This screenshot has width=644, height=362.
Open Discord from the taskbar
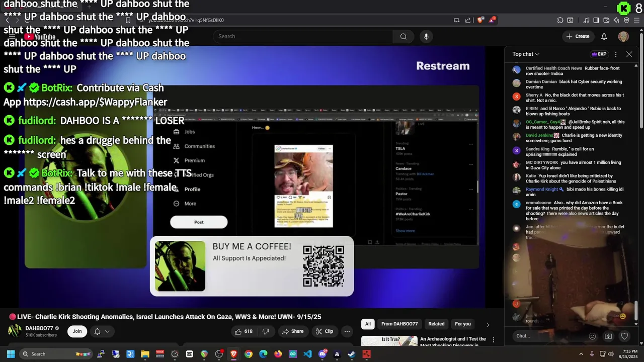click(x=323, y=354)
